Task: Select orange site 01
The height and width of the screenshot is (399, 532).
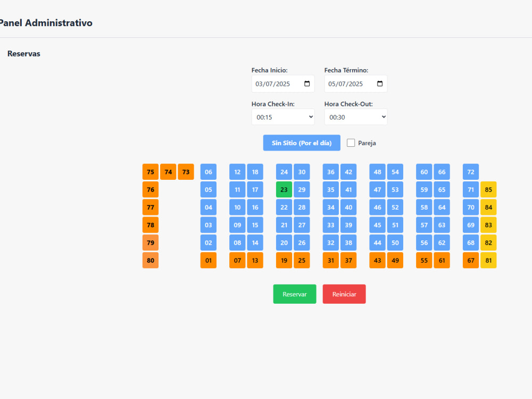Action: coord(209,260)
